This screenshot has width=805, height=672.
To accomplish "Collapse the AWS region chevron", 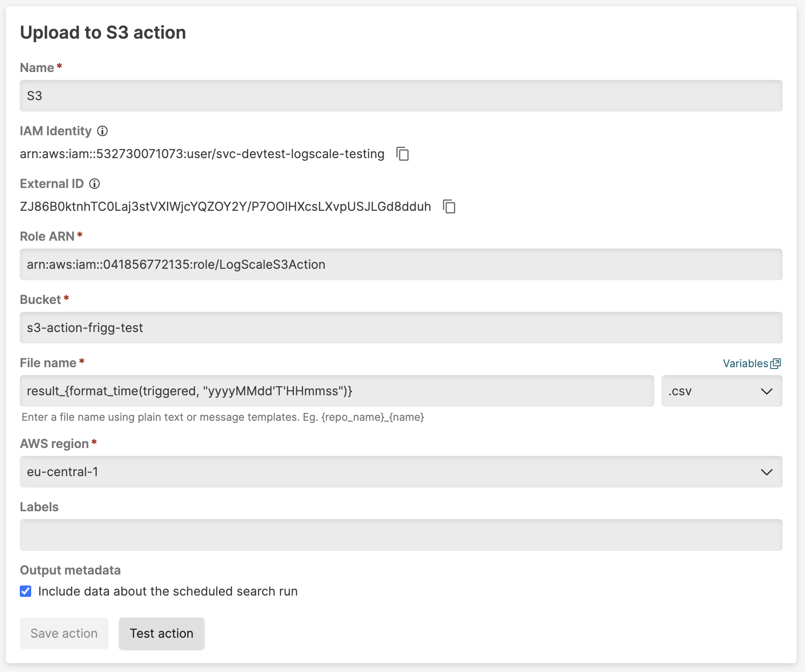I will (767, 472).
